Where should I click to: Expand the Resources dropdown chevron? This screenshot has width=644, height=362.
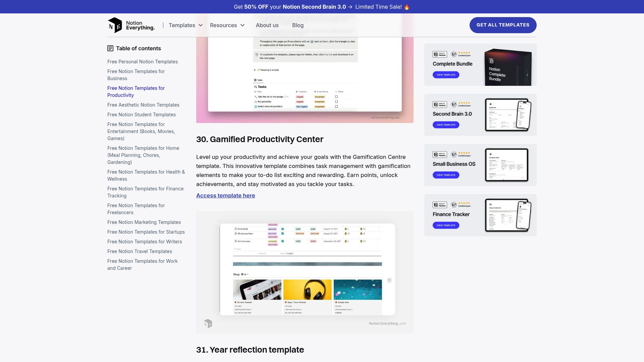tap(243, 25)
